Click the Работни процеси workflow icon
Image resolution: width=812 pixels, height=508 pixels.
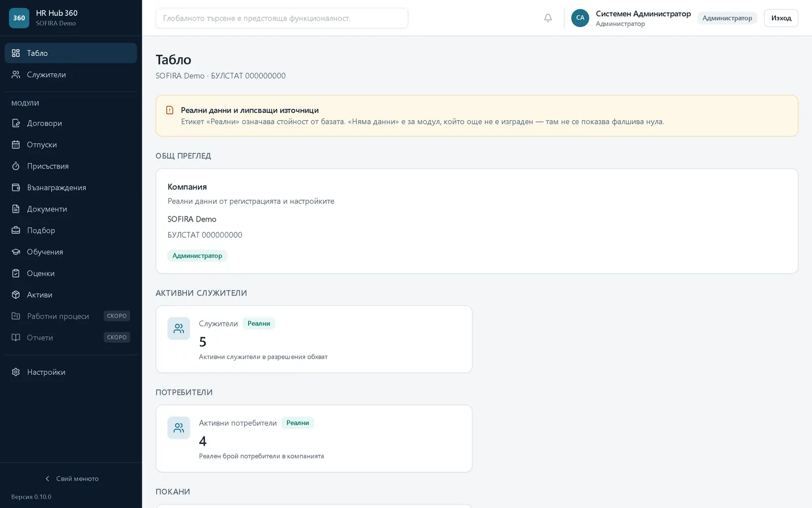(16, 316)
